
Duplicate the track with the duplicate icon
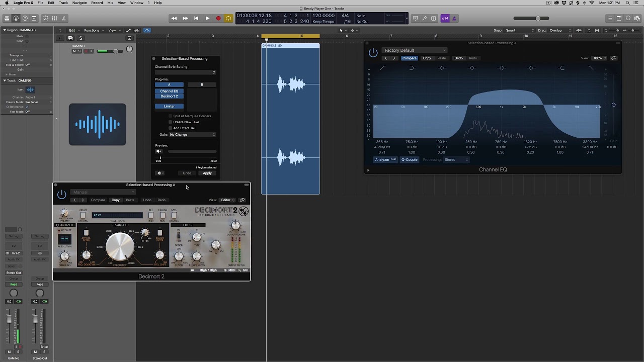[70, 38]
